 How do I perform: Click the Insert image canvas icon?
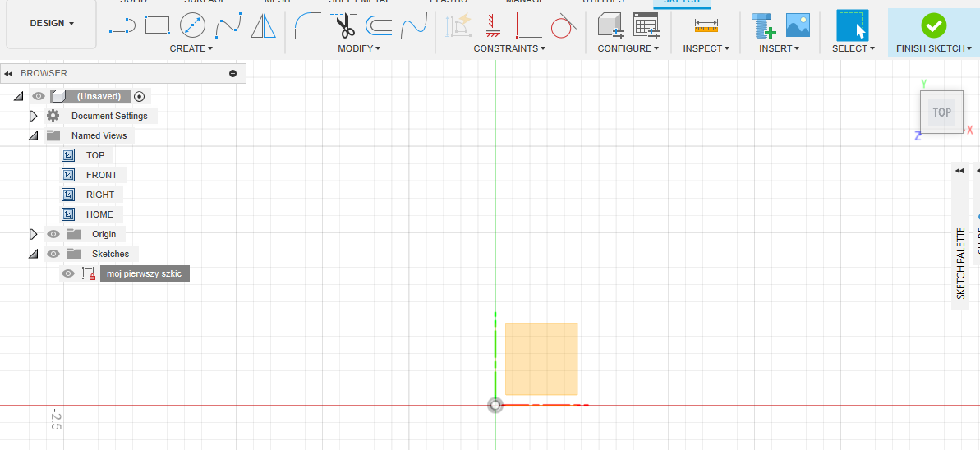pyautogui.click(x=798, y=25)
